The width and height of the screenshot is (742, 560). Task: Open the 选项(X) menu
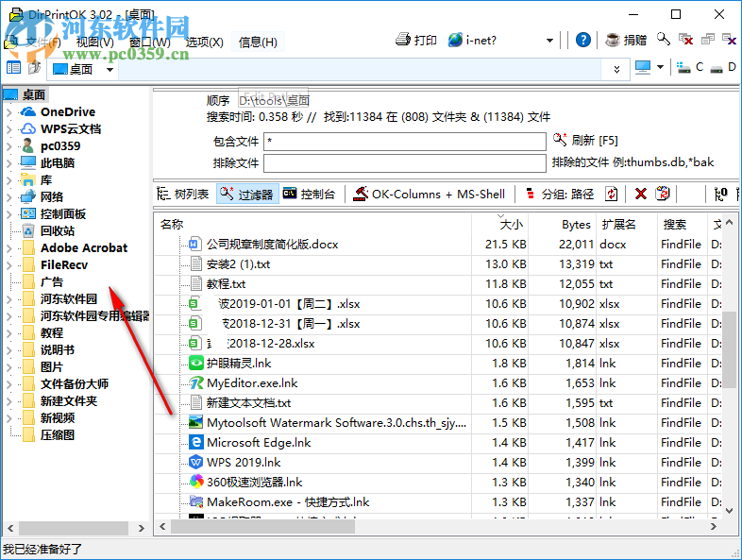[205, 42]
